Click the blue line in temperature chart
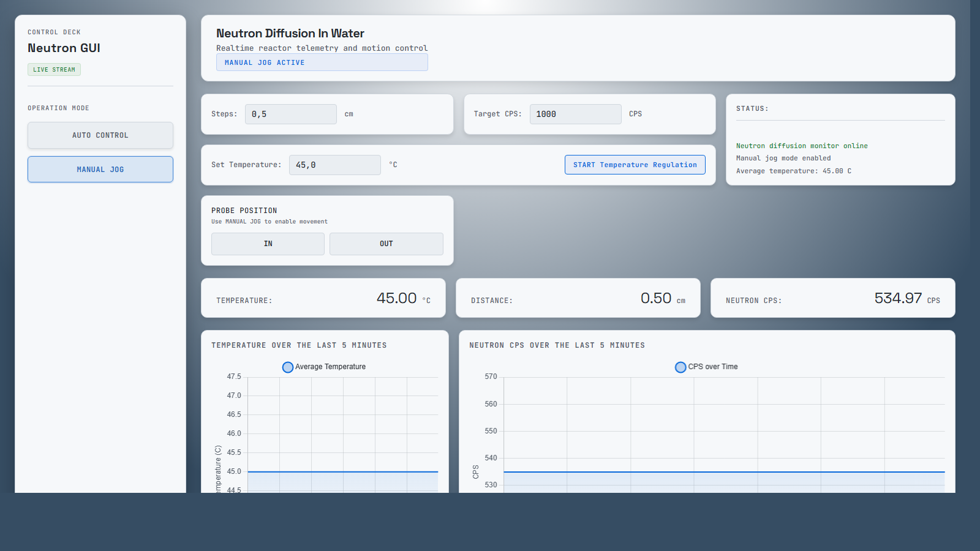This screenshot has height=551, width=980. [343, 472]
